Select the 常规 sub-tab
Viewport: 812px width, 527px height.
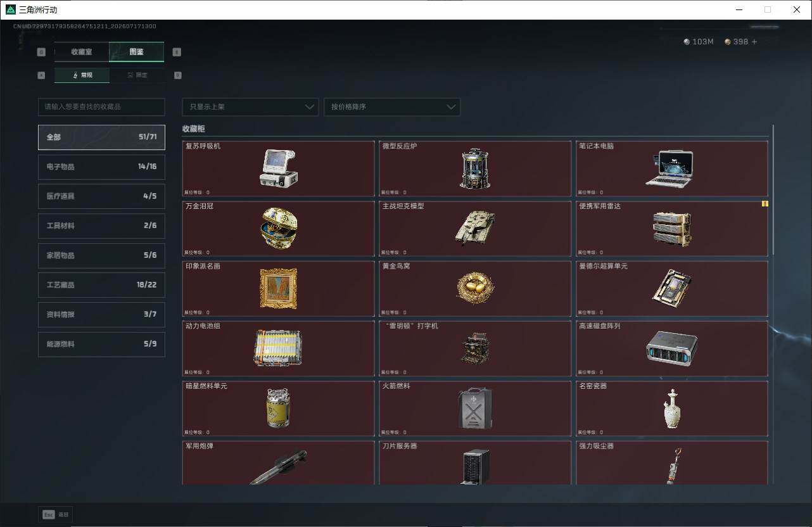(x=82, y=75)
